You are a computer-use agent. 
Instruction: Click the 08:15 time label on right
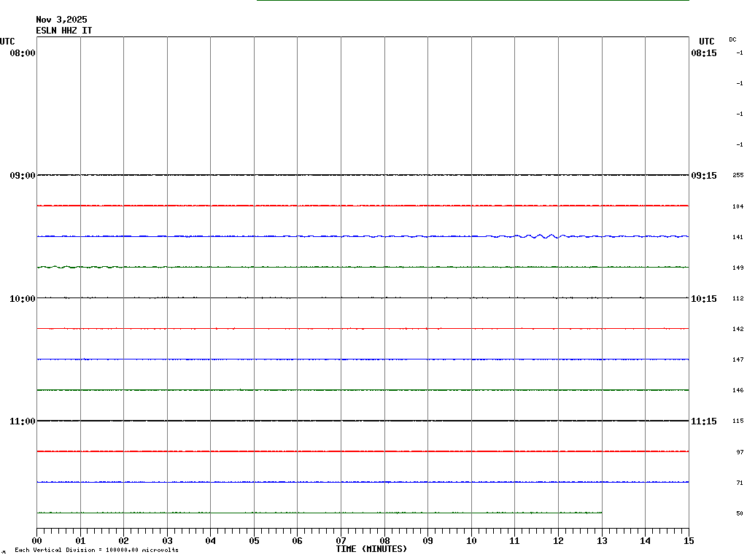704,53
